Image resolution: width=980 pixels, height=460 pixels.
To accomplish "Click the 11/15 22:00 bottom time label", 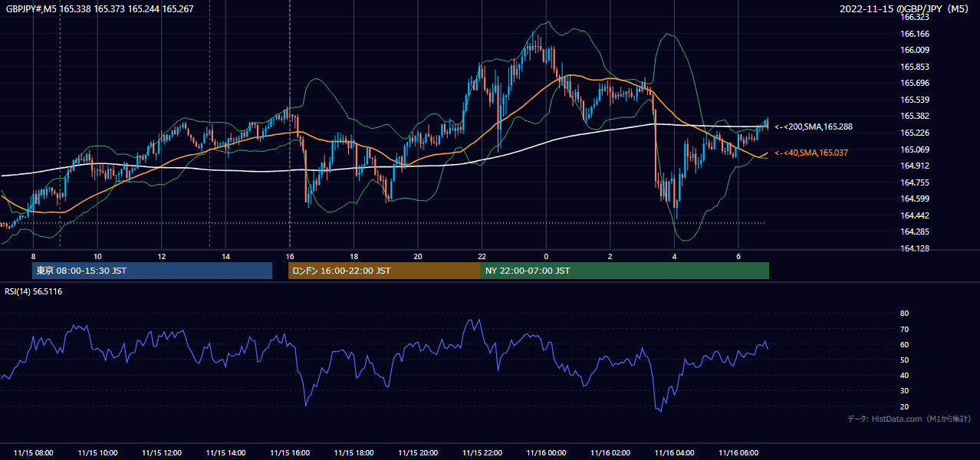I will point(482,453).
